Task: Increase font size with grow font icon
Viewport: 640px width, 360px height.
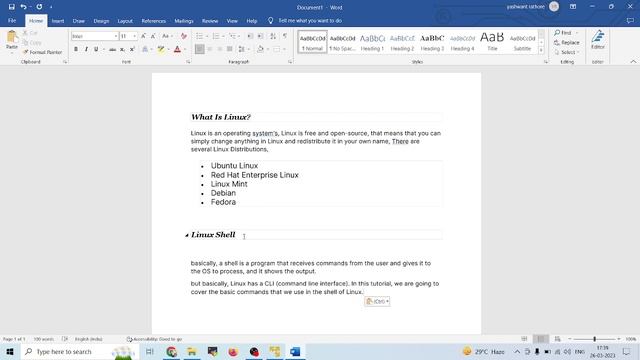Action: (x=143, y=36)
